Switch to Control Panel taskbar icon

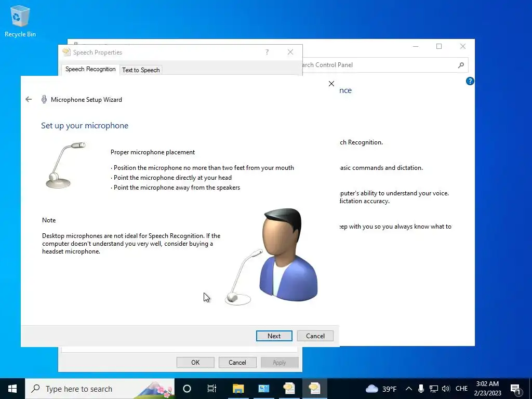click(263, 389)
